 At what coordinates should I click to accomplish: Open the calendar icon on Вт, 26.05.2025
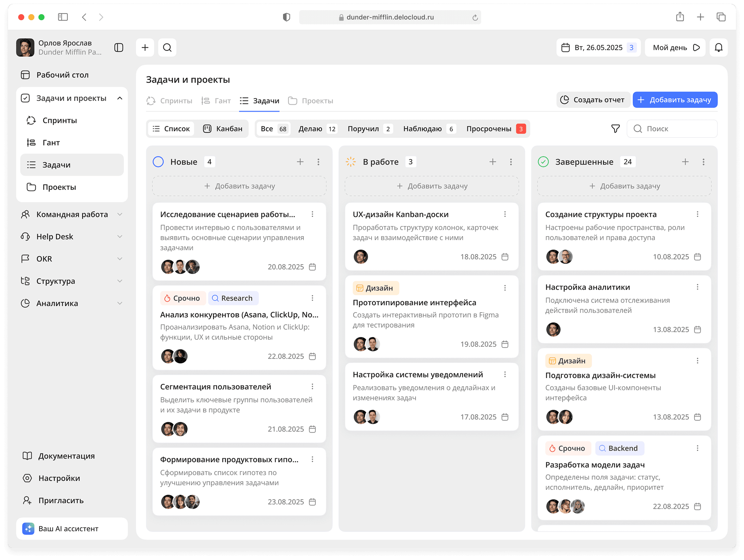(566, 48)
